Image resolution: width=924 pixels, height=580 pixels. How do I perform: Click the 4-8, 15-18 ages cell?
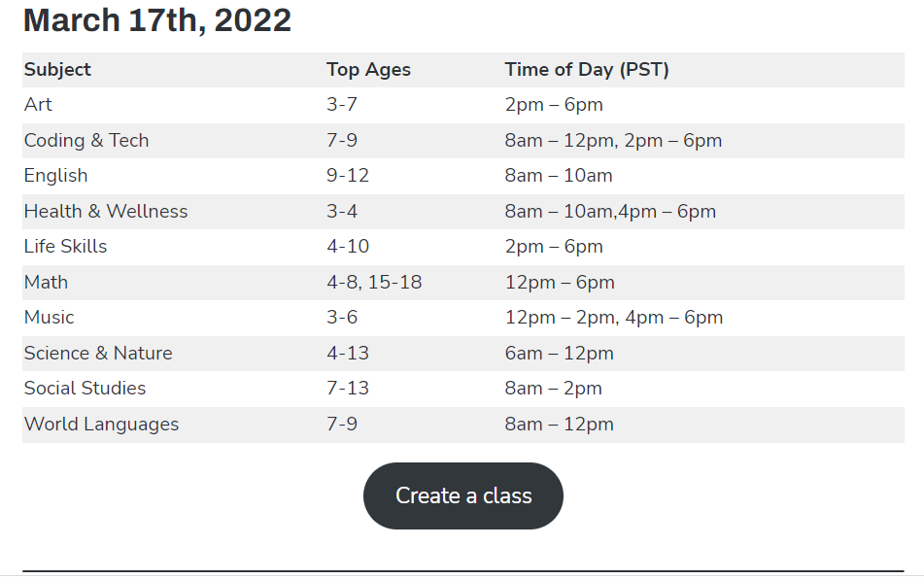click(x=374, y=283)
